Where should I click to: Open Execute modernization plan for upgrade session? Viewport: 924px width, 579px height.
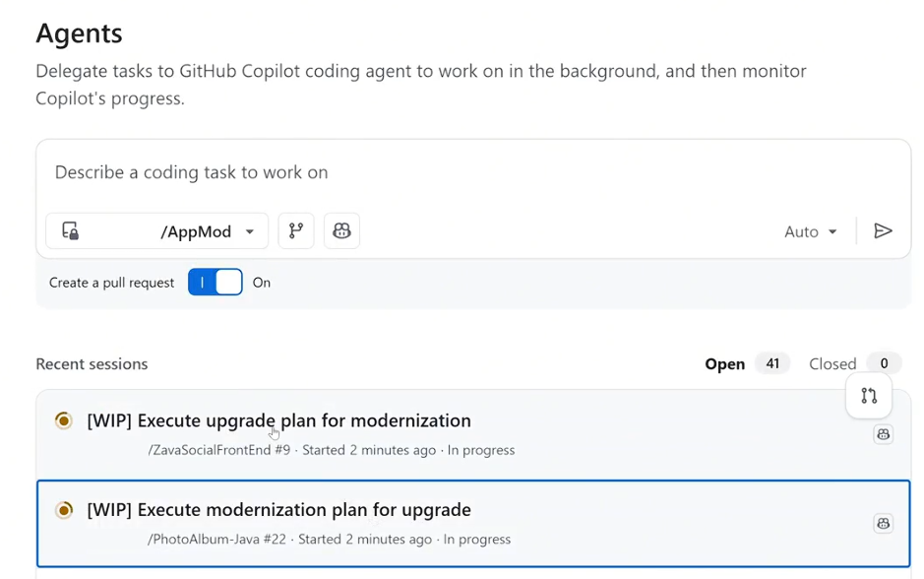pos(279,510)
